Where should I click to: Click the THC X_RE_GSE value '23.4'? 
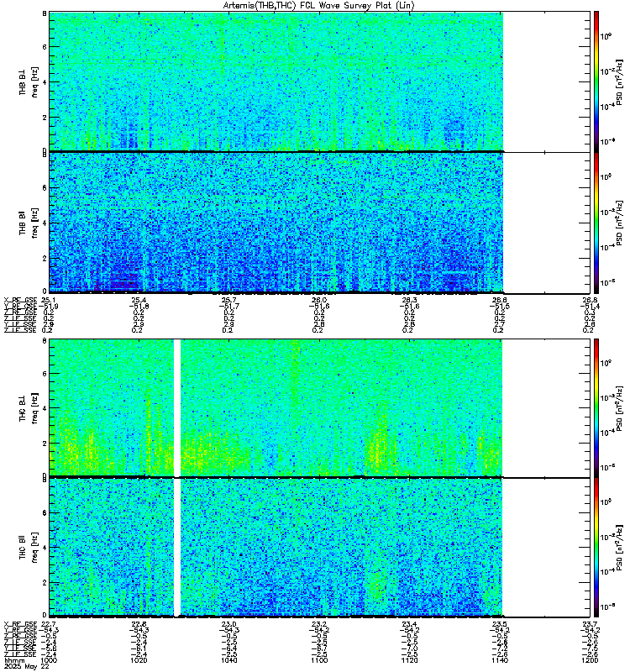point(409,624)
